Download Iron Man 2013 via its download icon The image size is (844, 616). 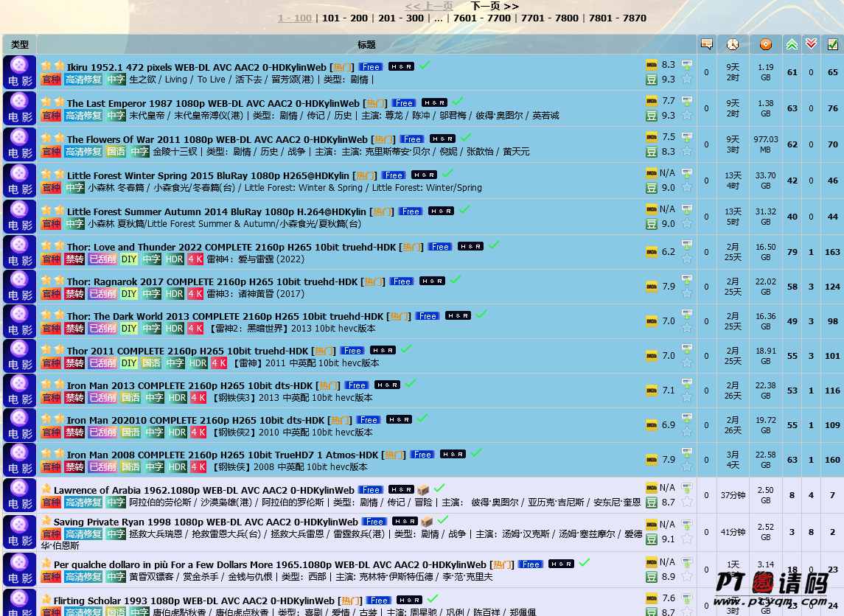687,384
